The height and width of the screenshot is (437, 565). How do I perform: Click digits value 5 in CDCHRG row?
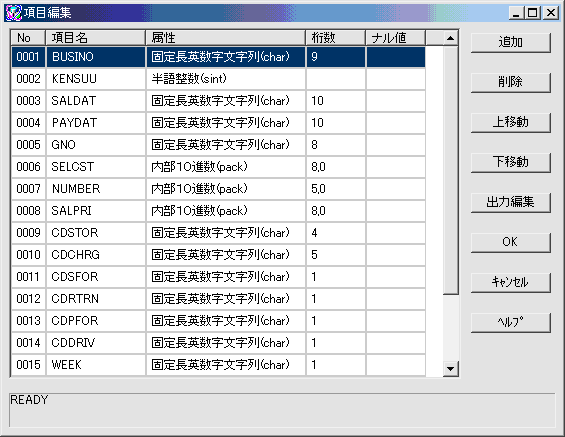[x=336, y=255]
